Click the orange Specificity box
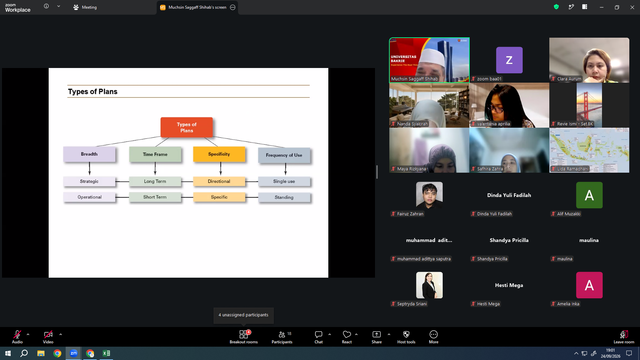This screenshot has height=360, width=640. (219, 154)
